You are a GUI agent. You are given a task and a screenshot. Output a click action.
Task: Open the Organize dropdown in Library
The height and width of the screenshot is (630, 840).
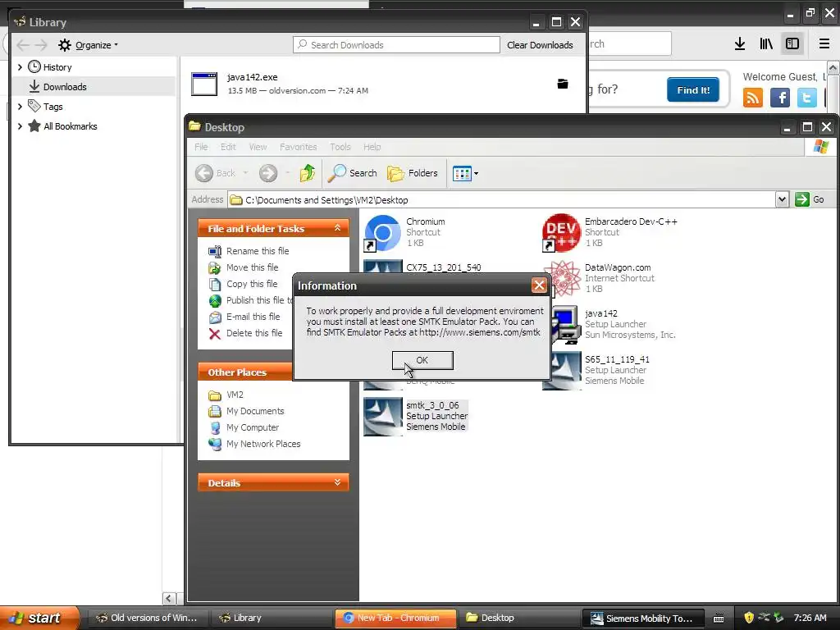pos(89,45)
